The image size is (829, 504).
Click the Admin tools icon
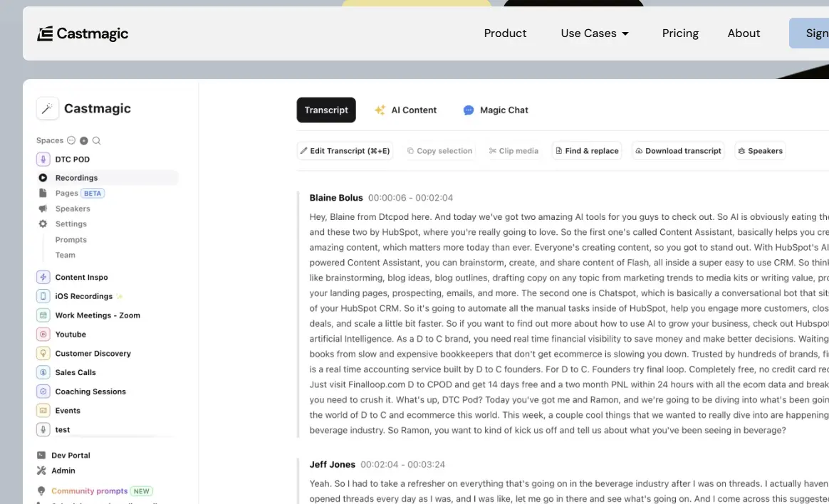pos(41,471)
